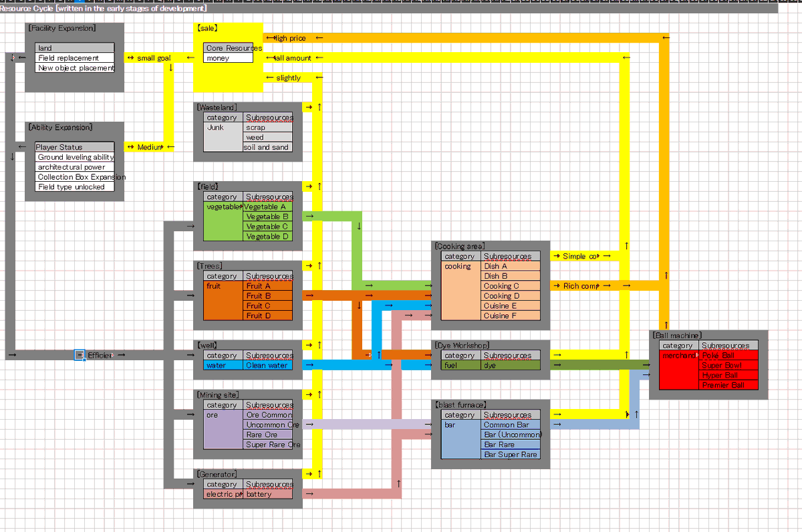Viewport: 802px width, 532px height.
Task: Select the 'Uncommon Ore' cell
Action: tap(267, 425)
